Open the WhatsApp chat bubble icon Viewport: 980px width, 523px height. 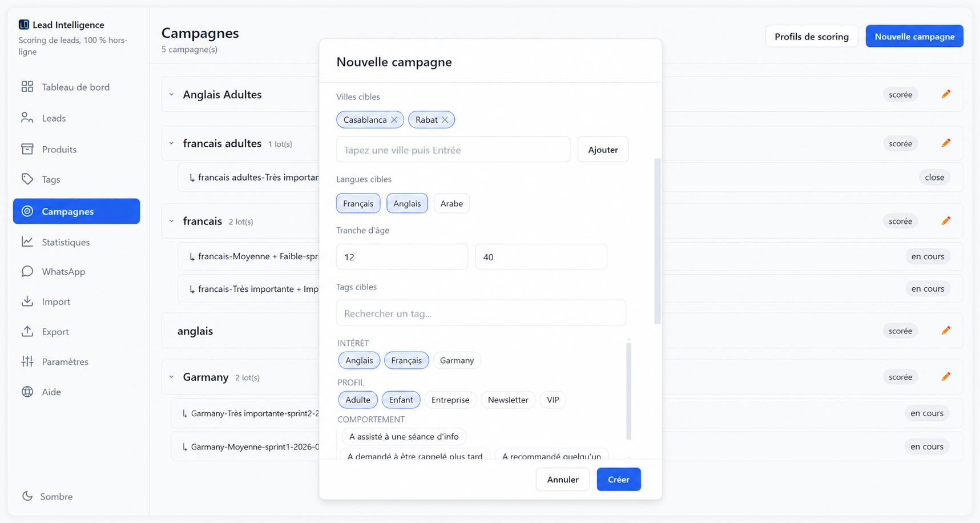27,271
